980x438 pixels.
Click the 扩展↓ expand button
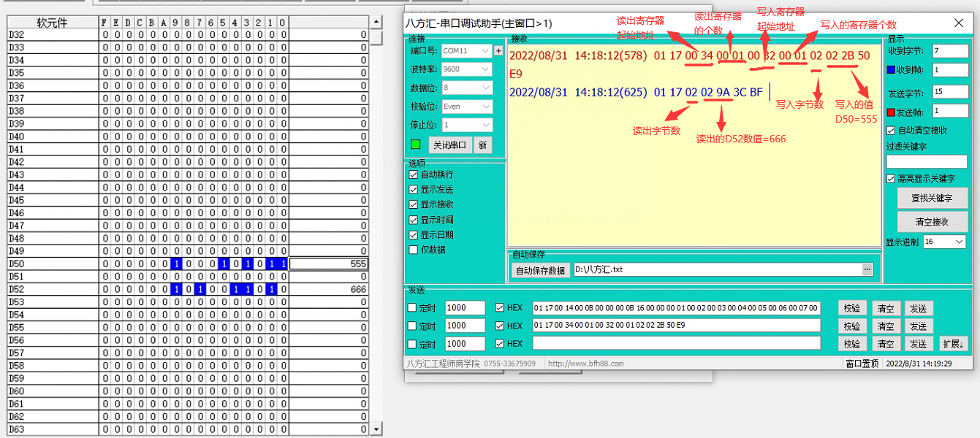[952, 344]
